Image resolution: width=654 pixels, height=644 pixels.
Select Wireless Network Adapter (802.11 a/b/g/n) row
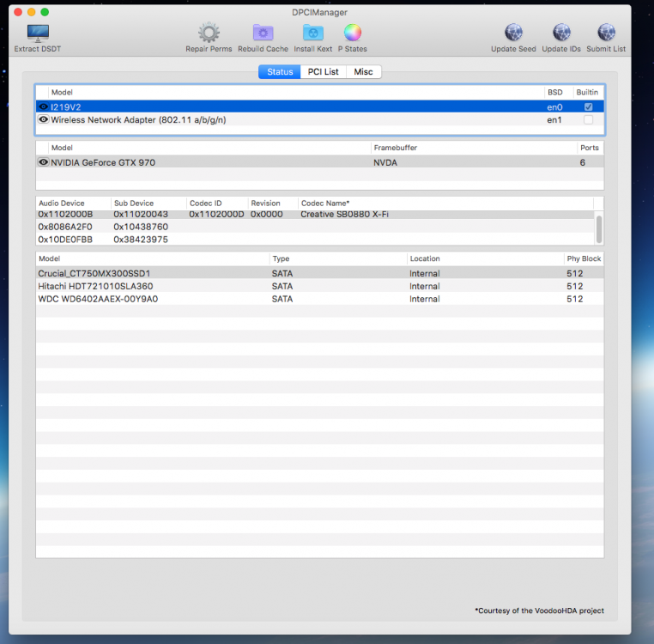click(x=320, y=120)
